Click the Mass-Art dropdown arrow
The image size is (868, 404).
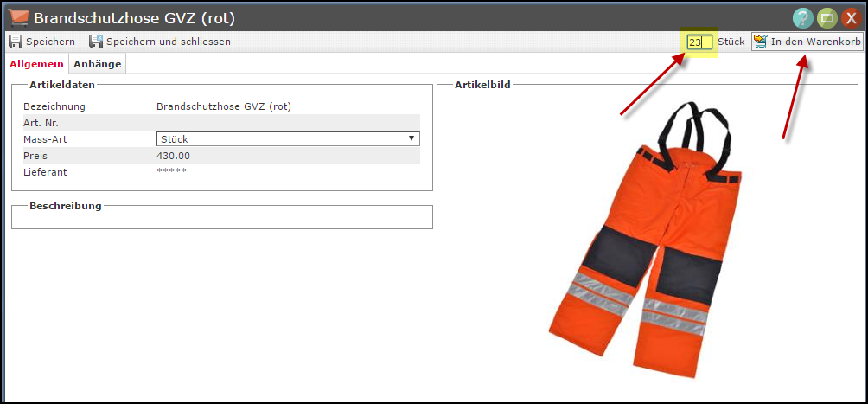coord(412,138)
